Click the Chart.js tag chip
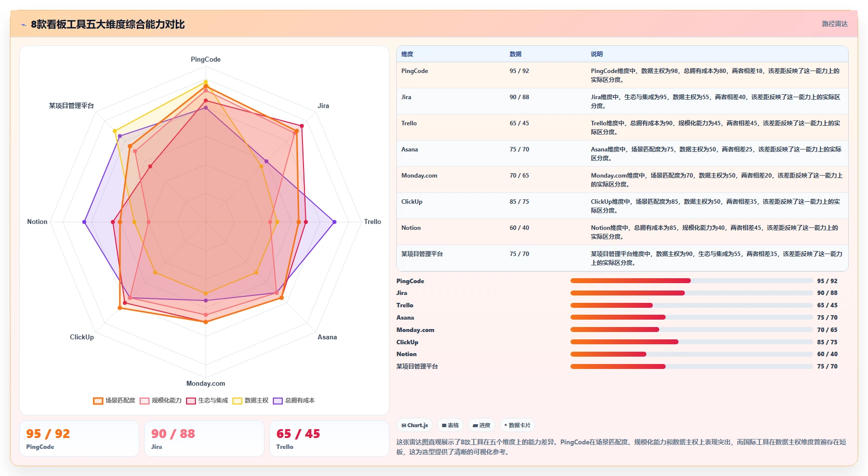 415,425
